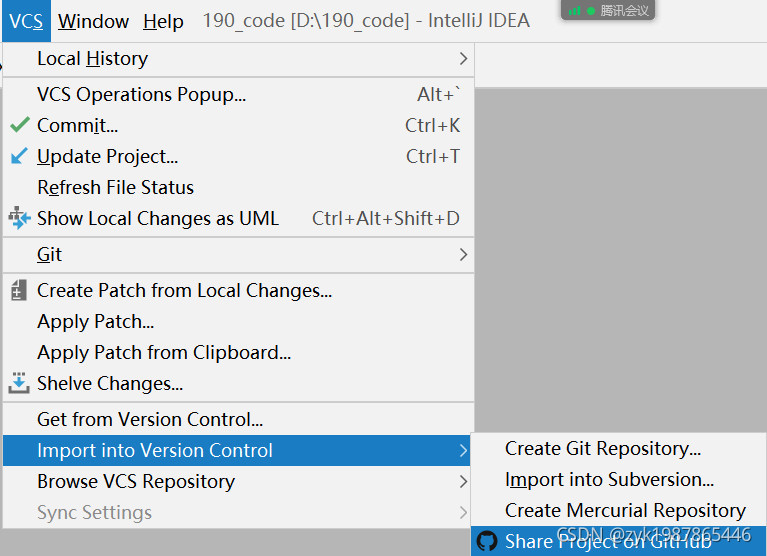Screen dimensions: 767x556
Task: Expand Import into Version Control arrow
Action: coord(463,450)
